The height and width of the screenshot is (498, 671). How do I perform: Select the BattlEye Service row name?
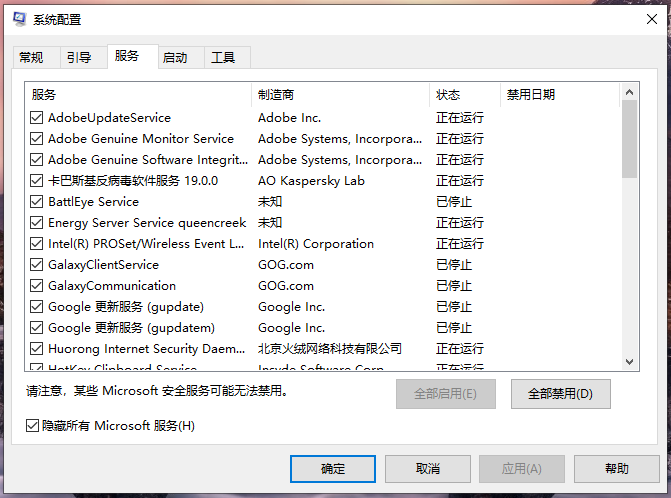point(93,202)
